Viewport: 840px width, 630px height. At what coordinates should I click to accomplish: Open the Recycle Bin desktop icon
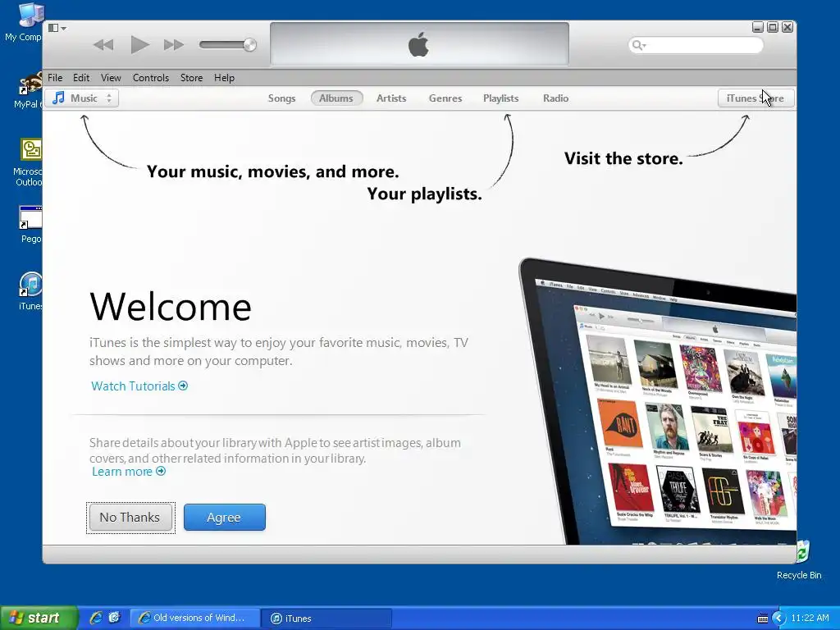799,559
